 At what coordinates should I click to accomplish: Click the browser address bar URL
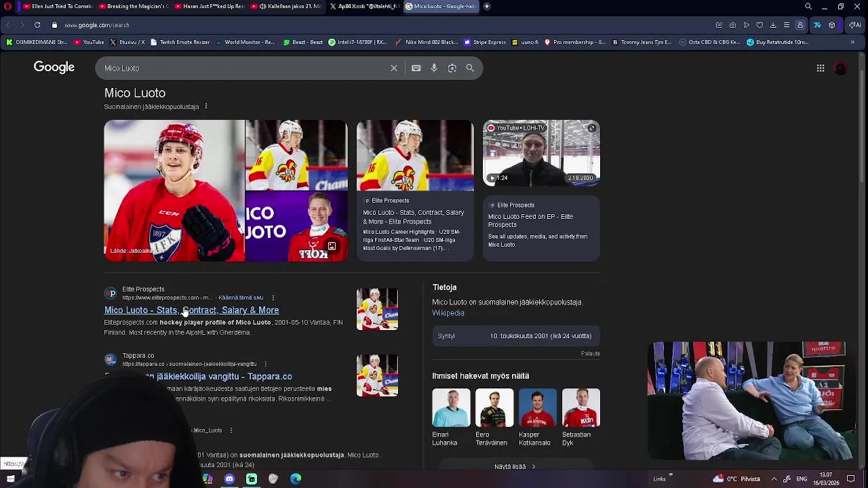(x=97, y=25)
